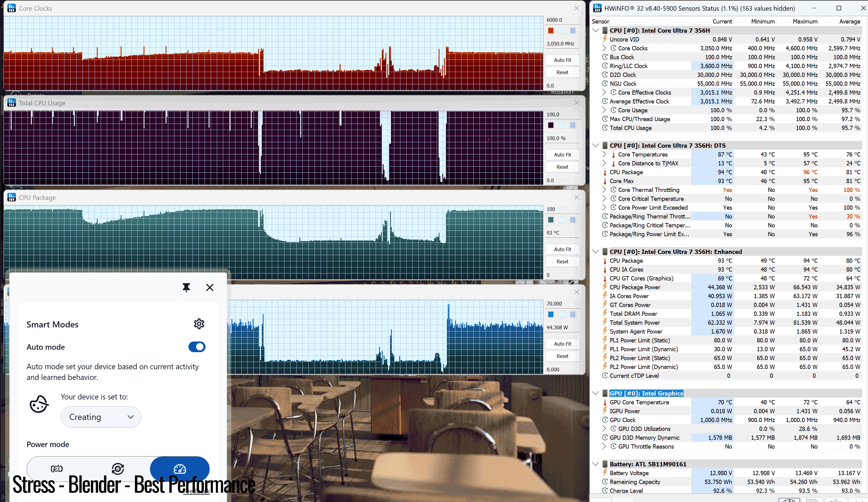Expand the GPU D3D Utilizations row
Viewport: 868px width, 502px height.
point(604,429)
